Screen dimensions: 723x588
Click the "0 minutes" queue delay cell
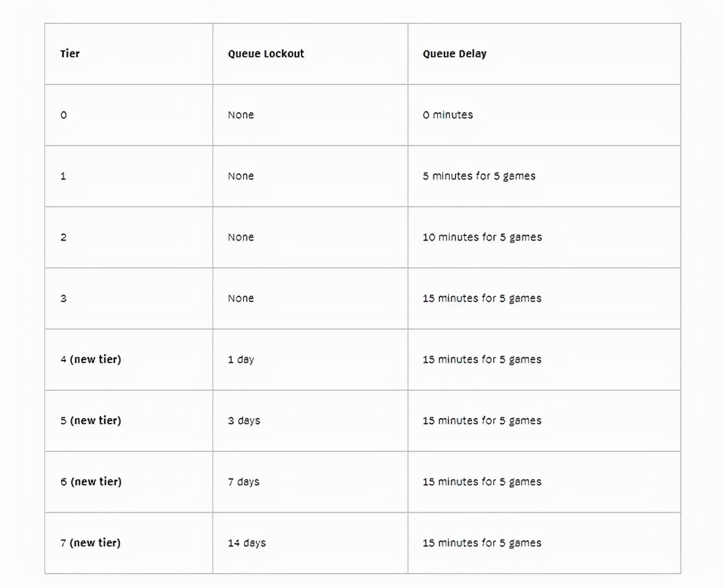point(448,115)
